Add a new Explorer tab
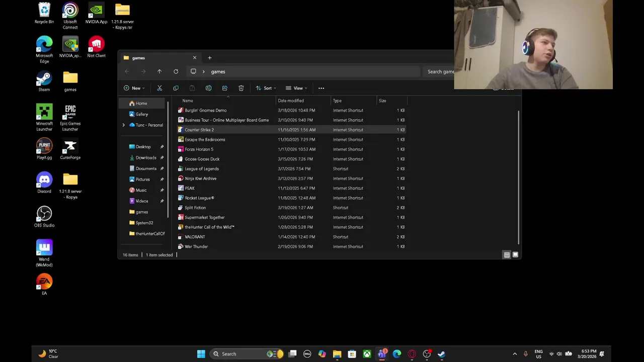 pyautogui.click(x=210, y=58)
